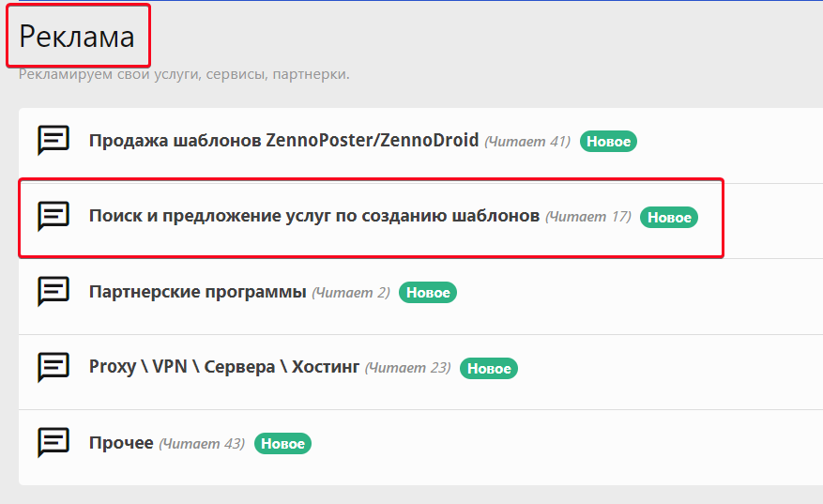Image resolution: width=823 pixels, height=504 pixels.
Task: Open Поиск и предложение услуг по созданию шаблонов
Action: [313, 216]
